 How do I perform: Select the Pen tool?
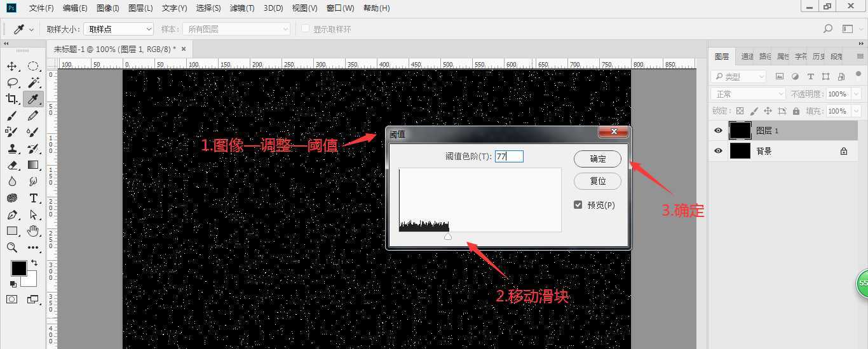pos(12,214)
